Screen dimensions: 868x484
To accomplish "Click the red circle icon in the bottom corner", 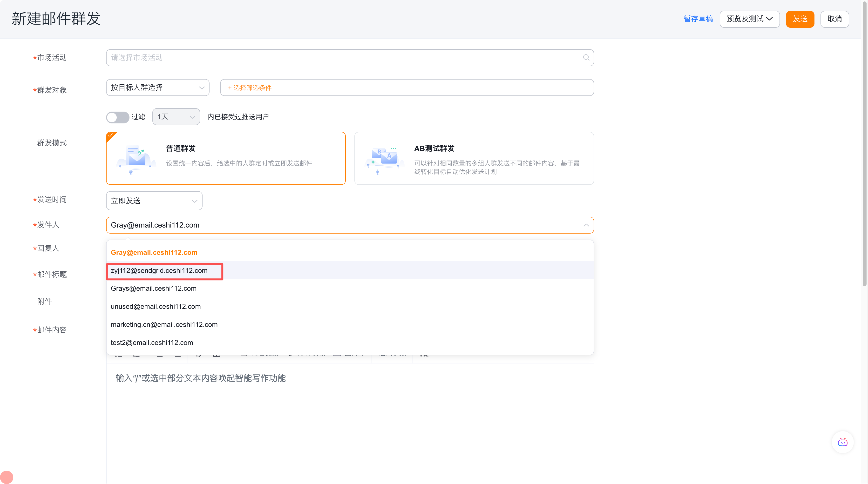I will 7,477.
